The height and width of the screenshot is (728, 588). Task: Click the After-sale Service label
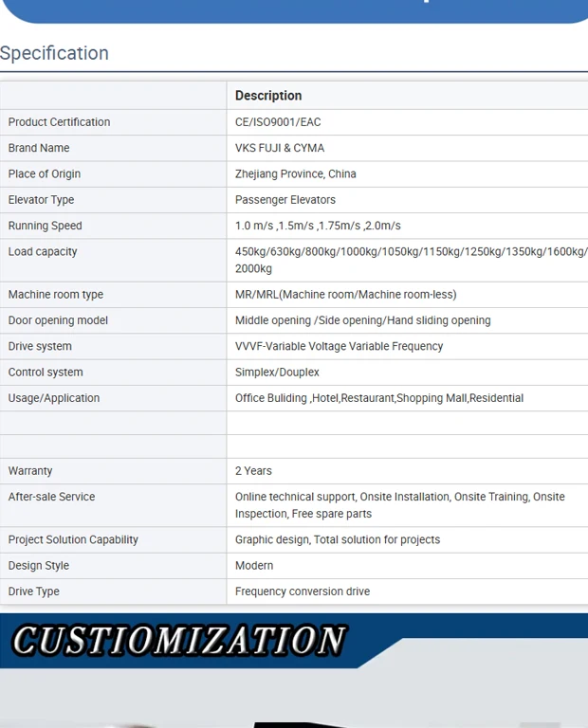coord(51,497)
